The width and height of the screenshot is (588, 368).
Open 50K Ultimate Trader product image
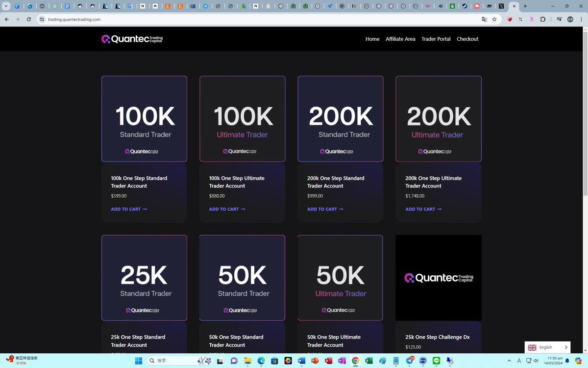(x=341, y=278)
